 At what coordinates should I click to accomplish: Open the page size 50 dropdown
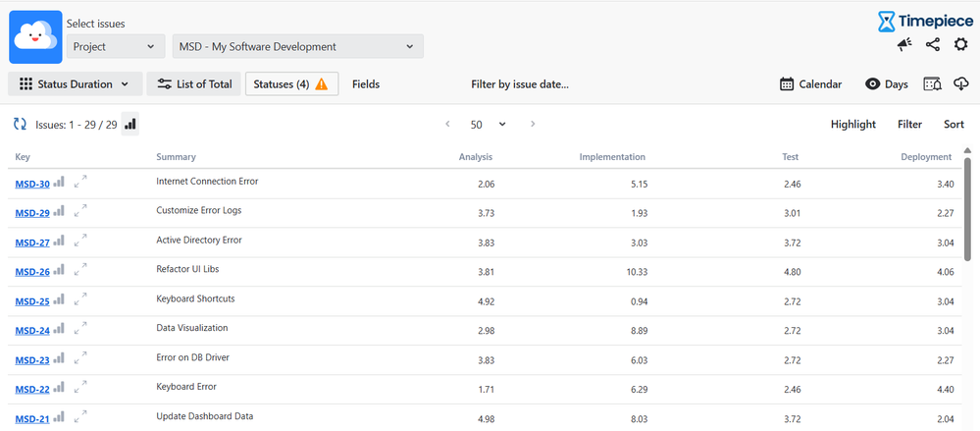489,125
